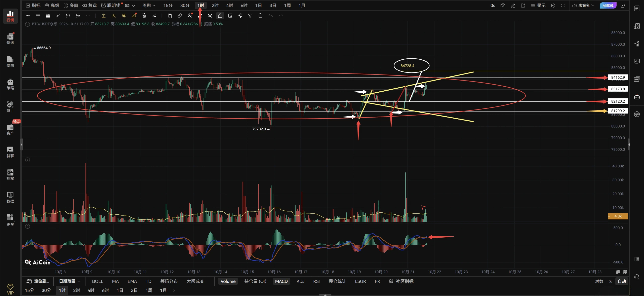644x296 pixels.
Task: Click the share arrow icon
Action: 623,6
